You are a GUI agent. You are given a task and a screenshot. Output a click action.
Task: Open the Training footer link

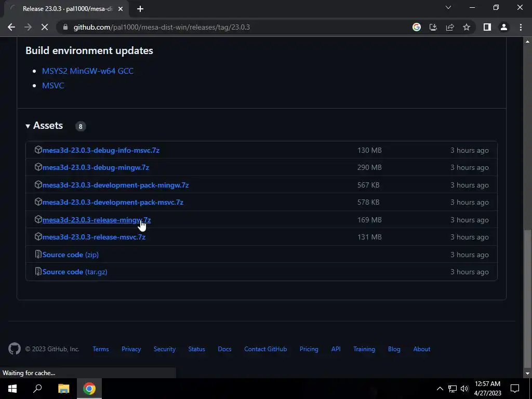364,349
